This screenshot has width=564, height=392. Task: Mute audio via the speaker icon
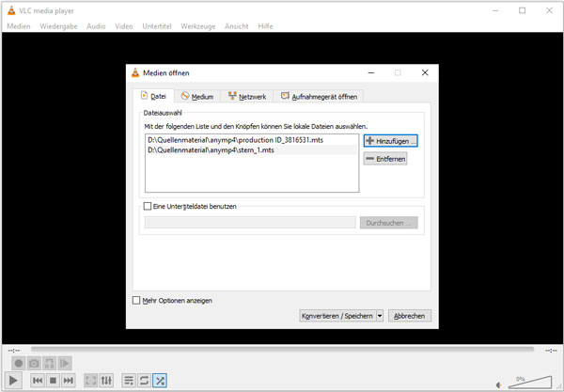point(499,385)
